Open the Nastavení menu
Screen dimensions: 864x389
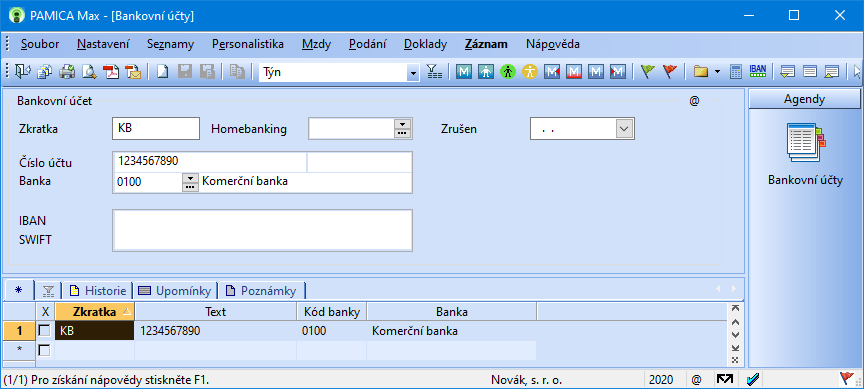point(103,44)
